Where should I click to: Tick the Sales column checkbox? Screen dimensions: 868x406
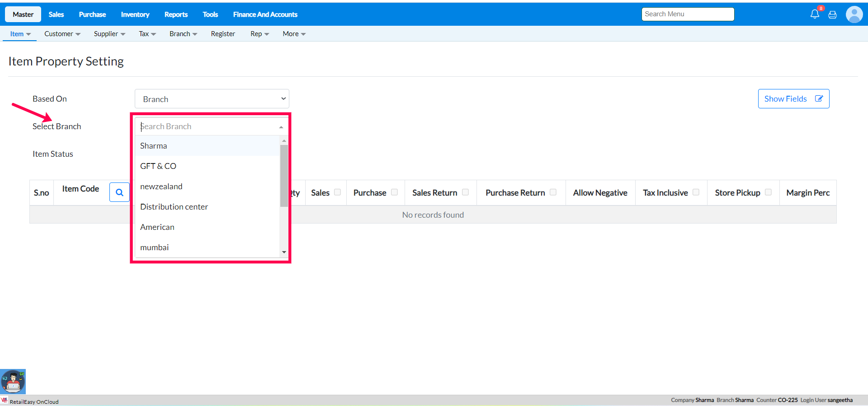point(337,192)
